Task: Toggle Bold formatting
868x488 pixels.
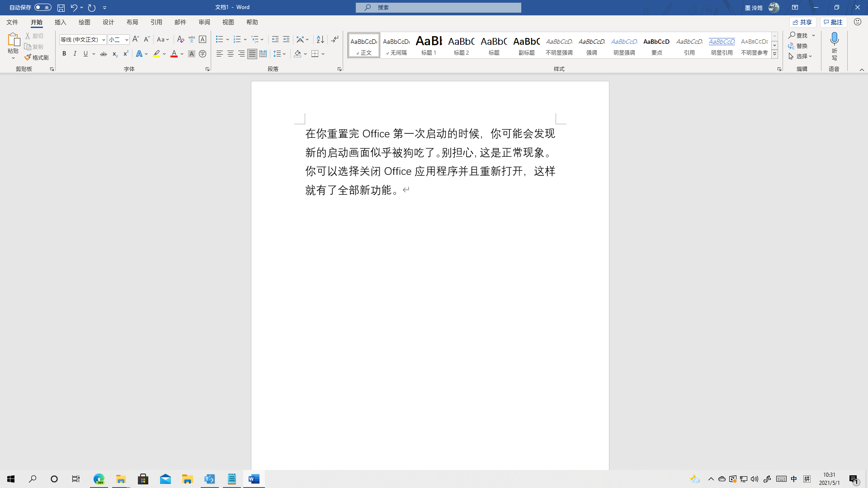Action: pos(64,54)
